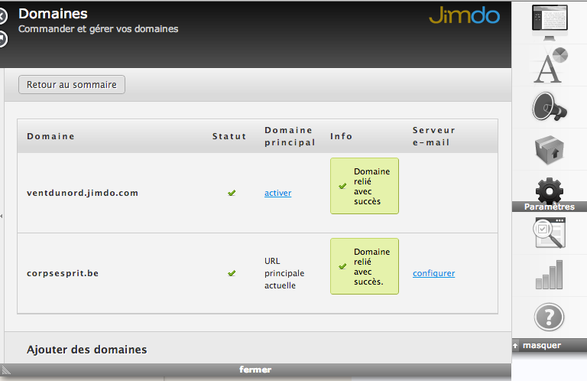The image size is (587, 381).
Task: Click the Info column header
Action: tap(341, 136)
